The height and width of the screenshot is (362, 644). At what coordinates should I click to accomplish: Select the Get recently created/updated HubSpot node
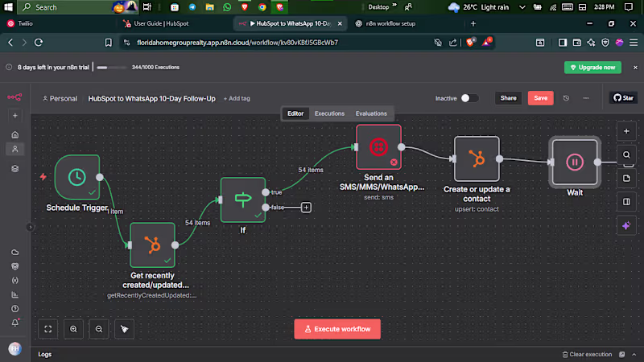point(152,245)
